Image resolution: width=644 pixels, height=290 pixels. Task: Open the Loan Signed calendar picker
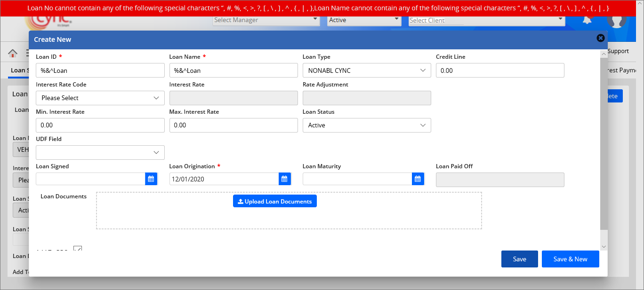(151, 179)
